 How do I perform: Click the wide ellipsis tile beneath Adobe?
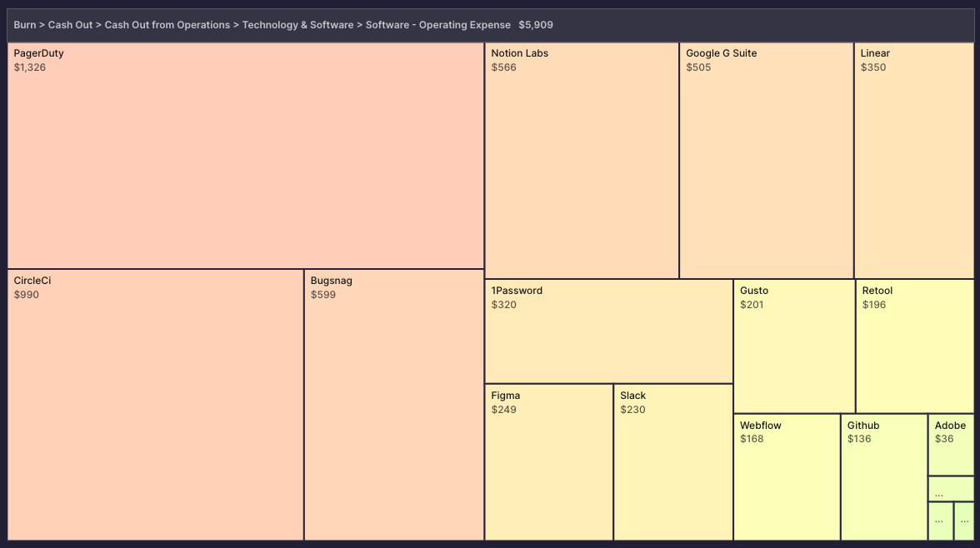(x=952, y=489)
